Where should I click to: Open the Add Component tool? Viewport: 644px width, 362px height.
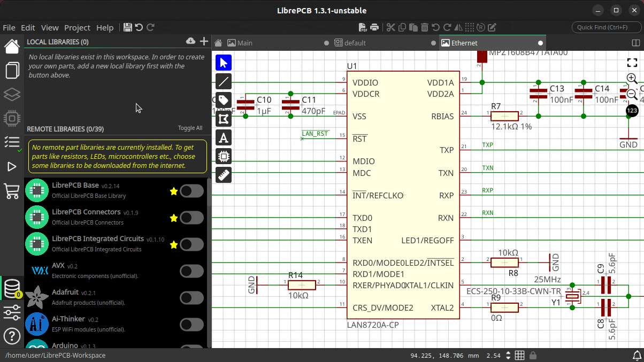[x=224, y=156]
